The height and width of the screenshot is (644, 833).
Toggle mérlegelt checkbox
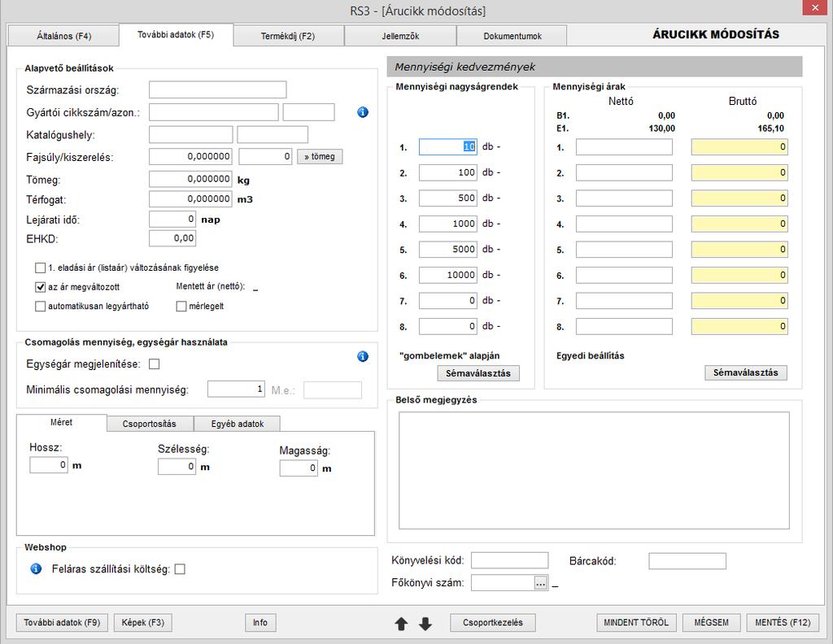pos(181,307)
